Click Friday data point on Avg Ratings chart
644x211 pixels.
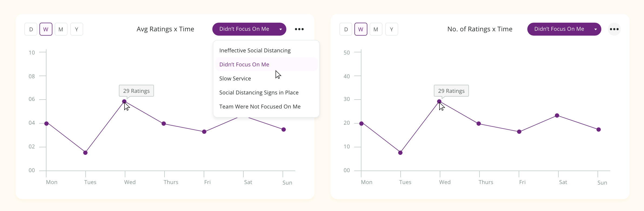pyautogui.click(x=204, y=132)
